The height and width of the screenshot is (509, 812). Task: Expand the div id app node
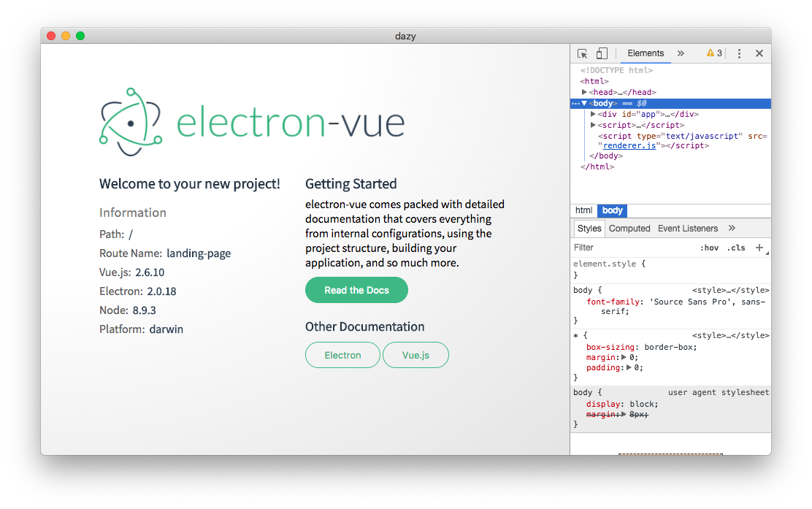coord(593,114)
